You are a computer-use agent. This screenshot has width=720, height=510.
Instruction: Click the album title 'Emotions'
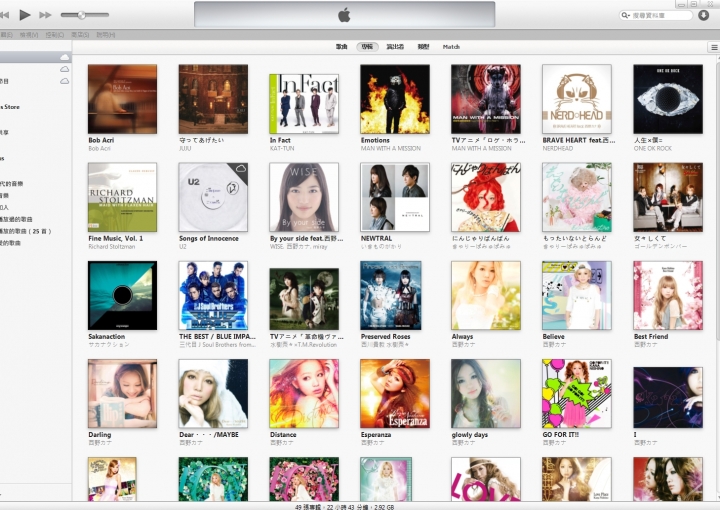point(375,140)
